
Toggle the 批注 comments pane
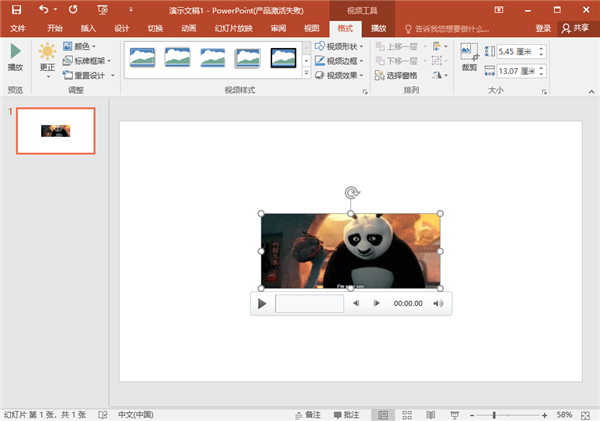pyautogui.click(x=346, y=415)
